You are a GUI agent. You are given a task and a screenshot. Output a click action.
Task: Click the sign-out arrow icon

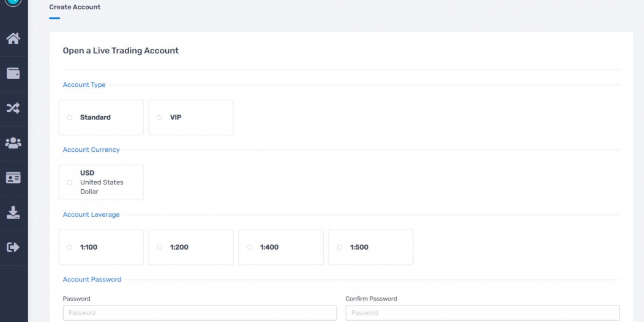pos(13,247)
